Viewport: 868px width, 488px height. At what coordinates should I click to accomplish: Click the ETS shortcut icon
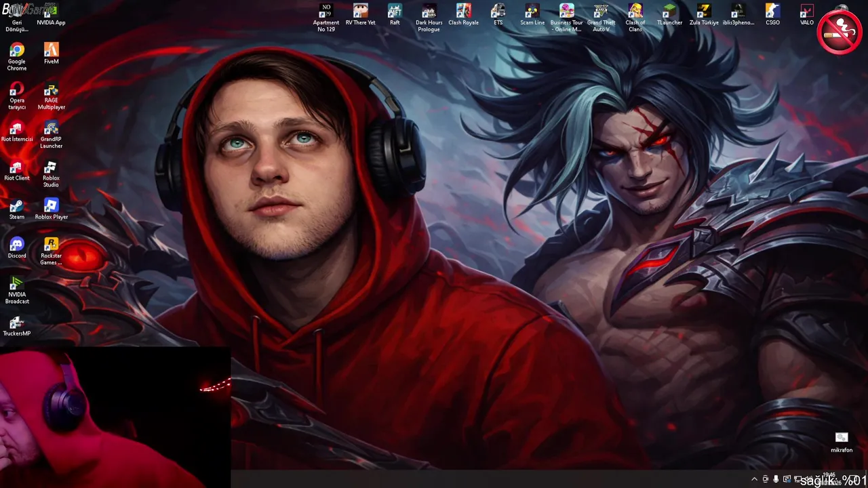498,15
